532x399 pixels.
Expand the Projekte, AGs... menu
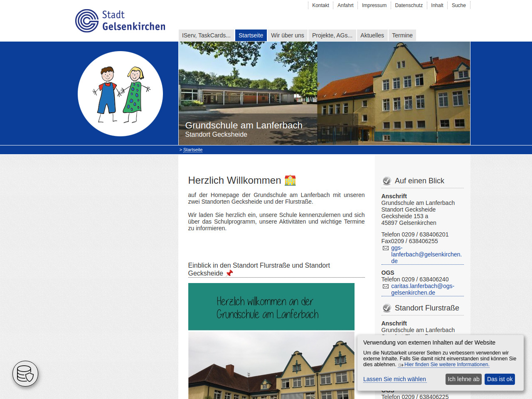pos(332,35)
